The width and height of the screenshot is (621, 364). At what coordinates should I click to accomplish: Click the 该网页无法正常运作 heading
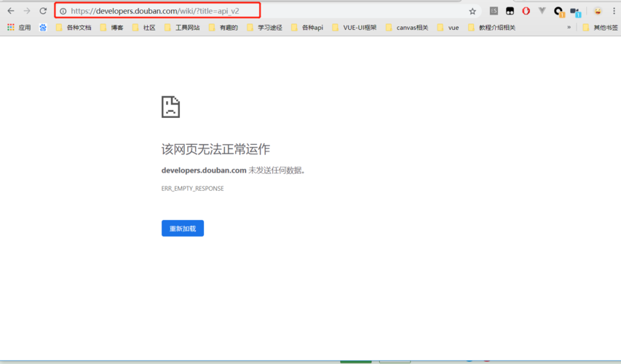[x=215, y=149]
